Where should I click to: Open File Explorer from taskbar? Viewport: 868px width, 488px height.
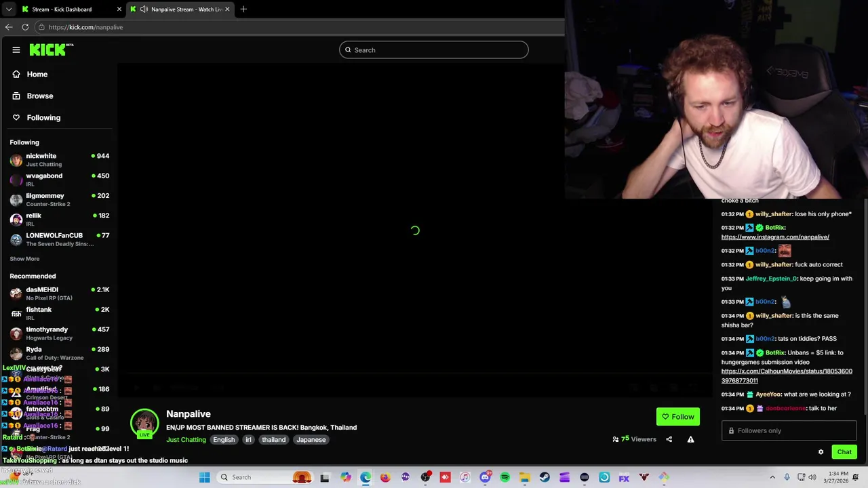pos(525,477)
